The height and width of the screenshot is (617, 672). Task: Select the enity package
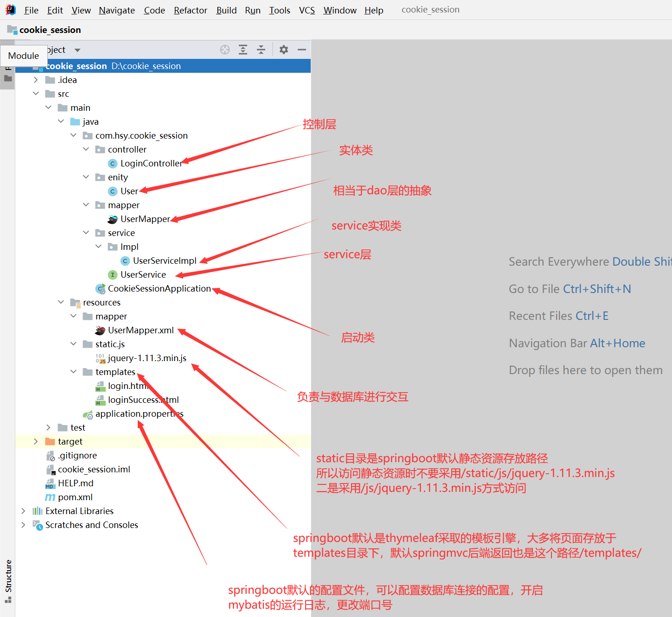tap(118, 177)
